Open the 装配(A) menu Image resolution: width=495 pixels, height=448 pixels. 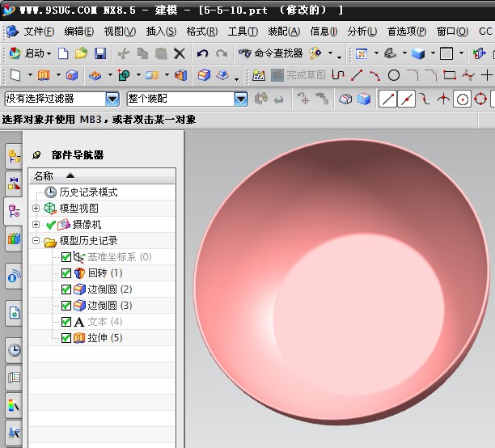(284, 32)
